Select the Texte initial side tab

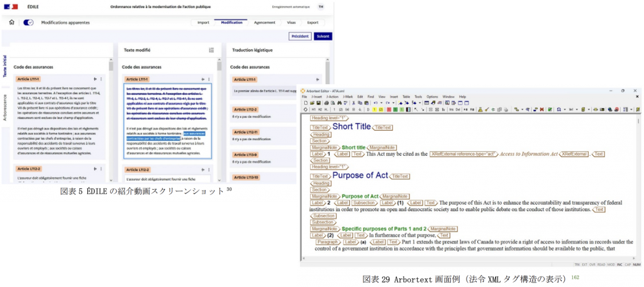pyautogui.click(x=5, y=67)
